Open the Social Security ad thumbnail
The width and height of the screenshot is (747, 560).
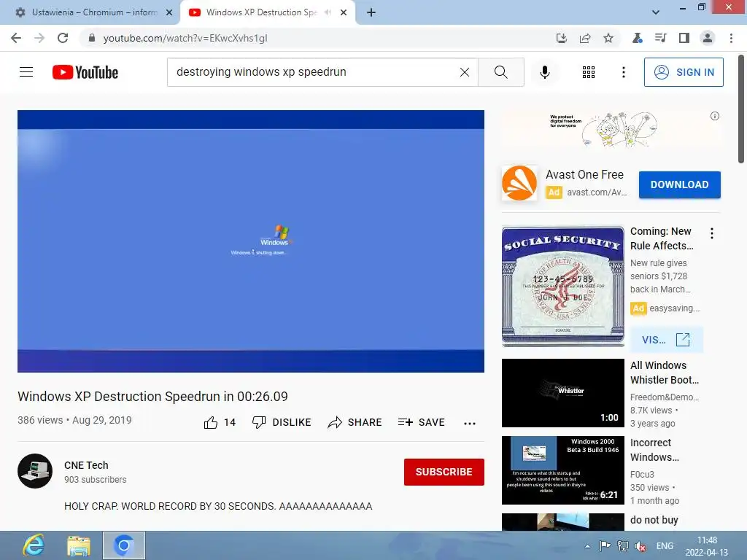(562, 286)
